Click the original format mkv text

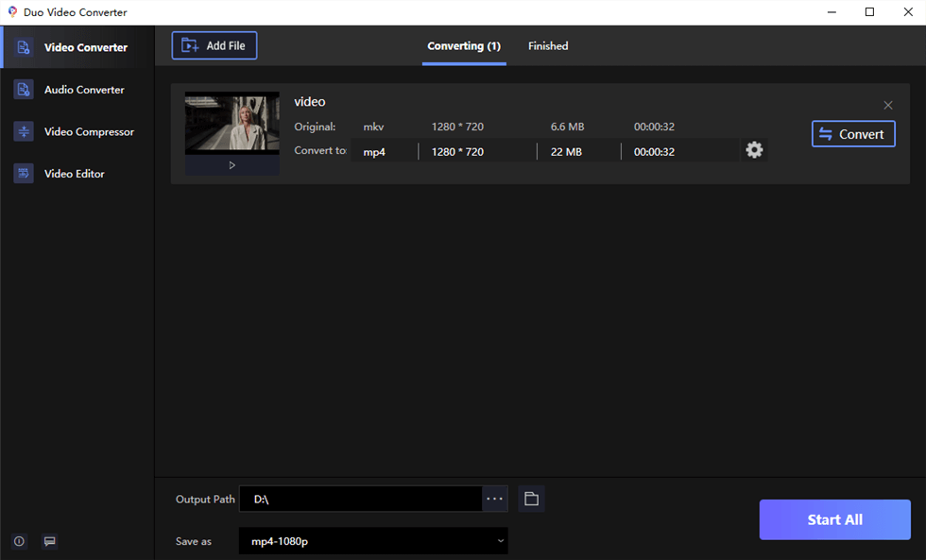click(374, 127)
